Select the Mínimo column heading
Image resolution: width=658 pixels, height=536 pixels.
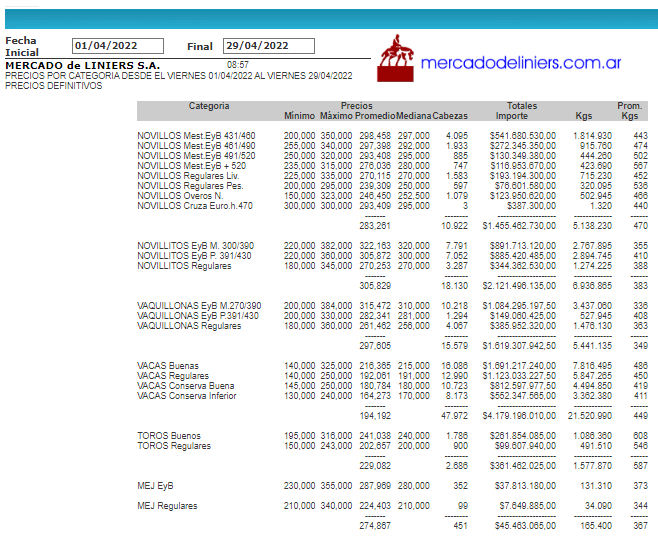pyautogui.click(x=299, y=117)
